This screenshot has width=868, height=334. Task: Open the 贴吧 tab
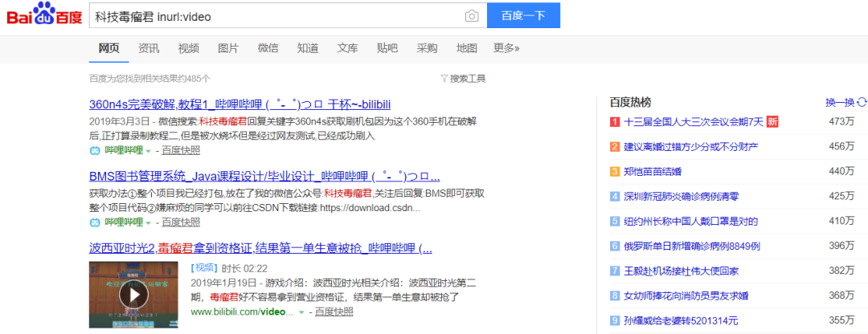coord(387,48)
